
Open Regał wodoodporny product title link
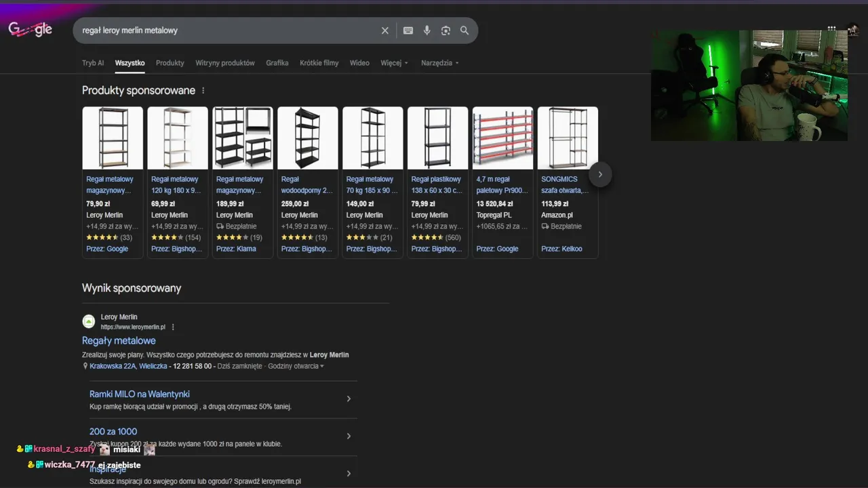[x=307, y=185]
